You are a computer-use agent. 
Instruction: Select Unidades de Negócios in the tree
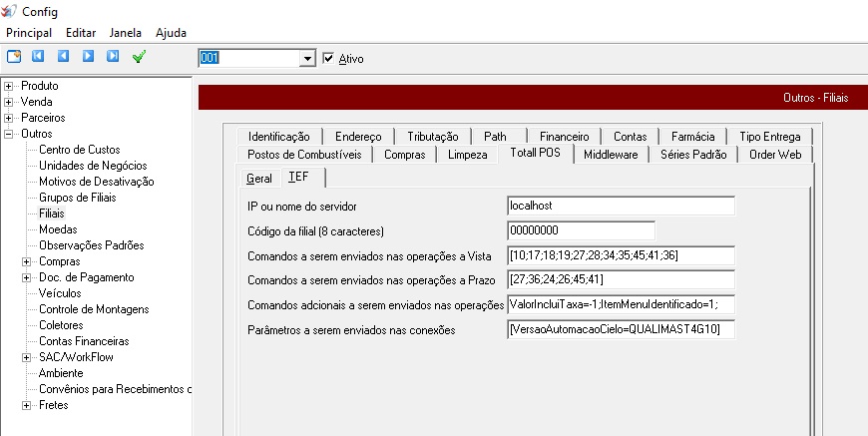pos(93,166)
